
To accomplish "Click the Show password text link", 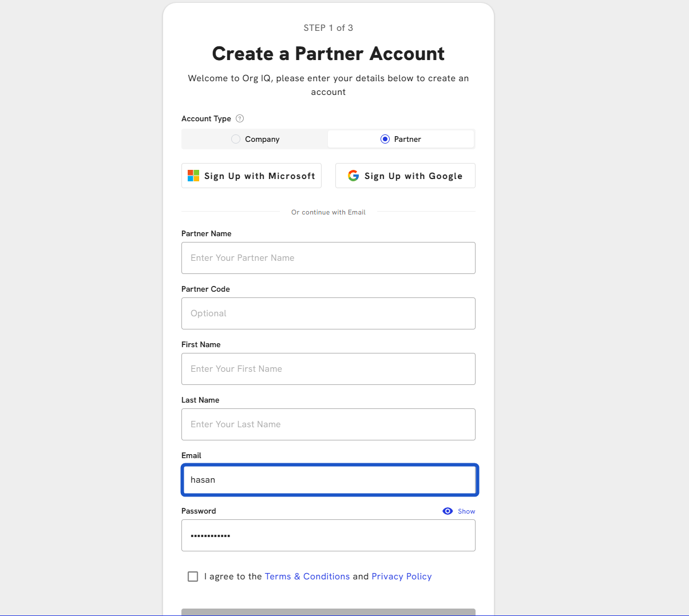I will coord(466,511).
